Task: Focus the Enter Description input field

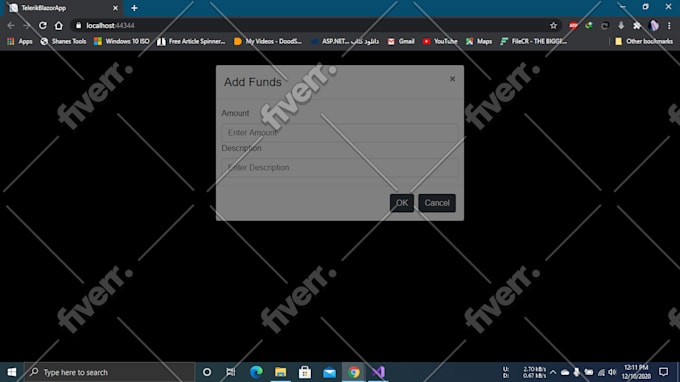Action: click(x=340, y=167)
